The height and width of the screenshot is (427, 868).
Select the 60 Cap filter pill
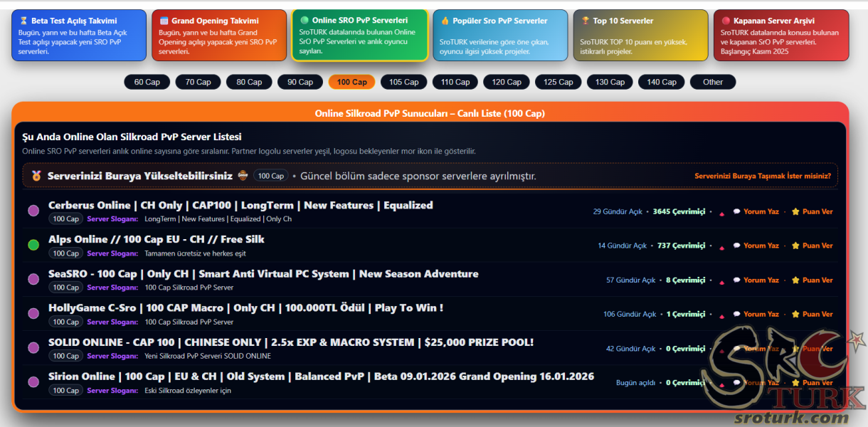click(x=147, y=82)
